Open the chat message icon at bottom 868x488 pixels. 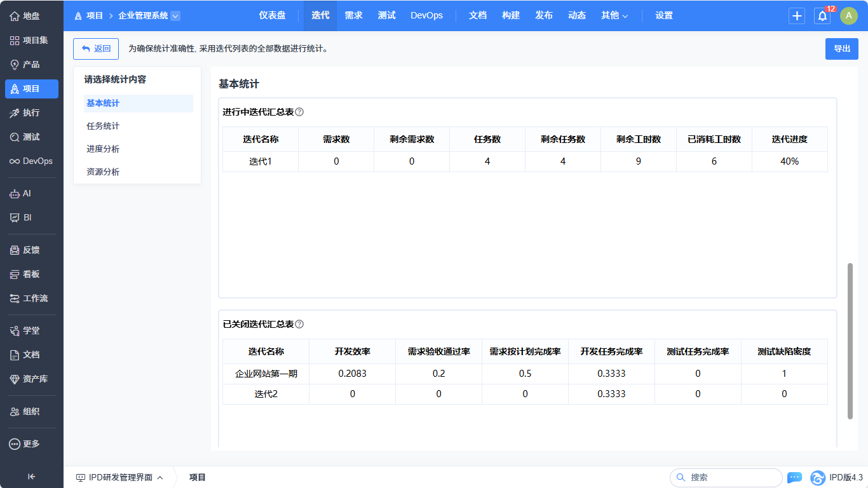tap(794, 477)
